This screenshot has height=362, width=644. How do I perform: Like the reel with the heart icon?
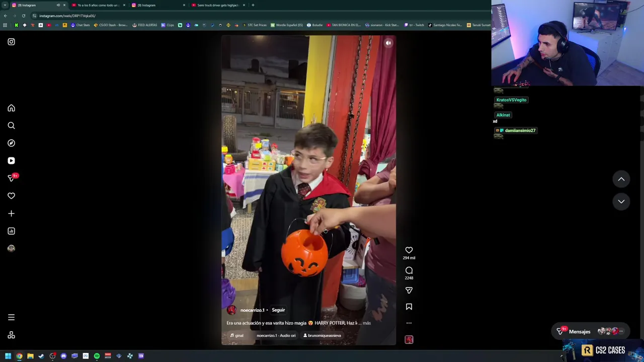click(x=409, y=250)
